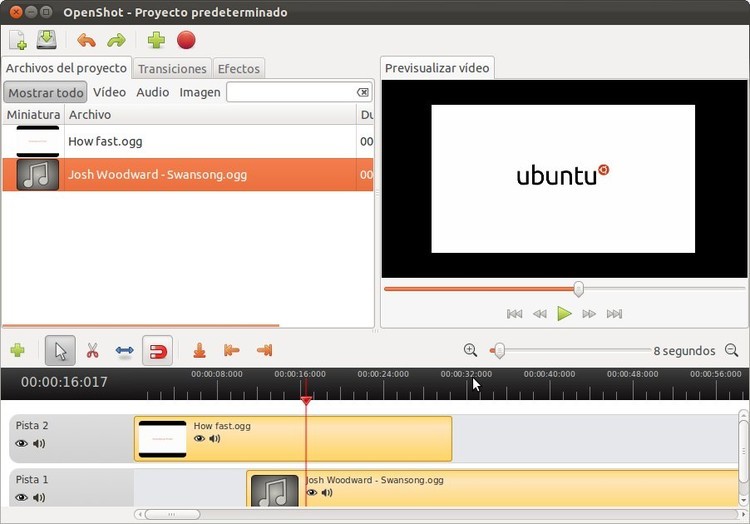This screenshot has width=750, height=524.
Task: Toggle visibility of Pista 2 track
Action: tap(21, 443)
